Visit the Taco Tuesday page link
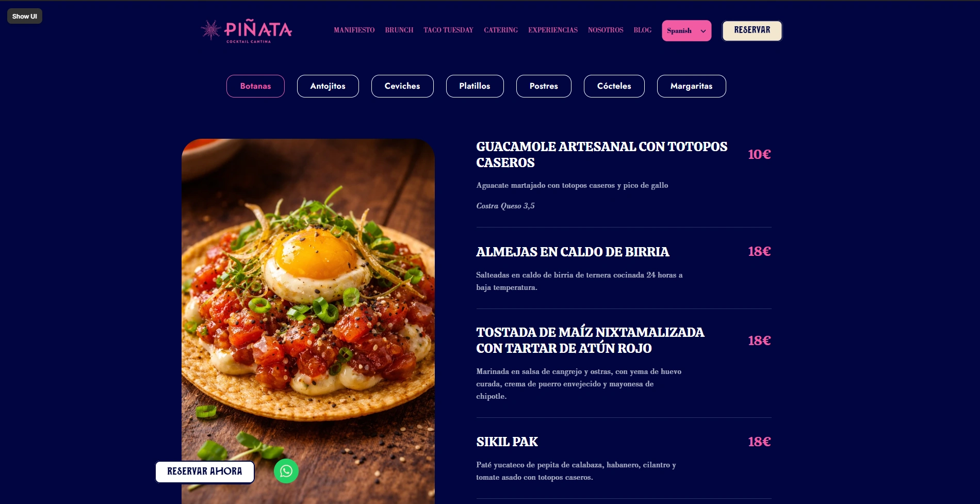The image size is (980, 504). pos(449,30)
